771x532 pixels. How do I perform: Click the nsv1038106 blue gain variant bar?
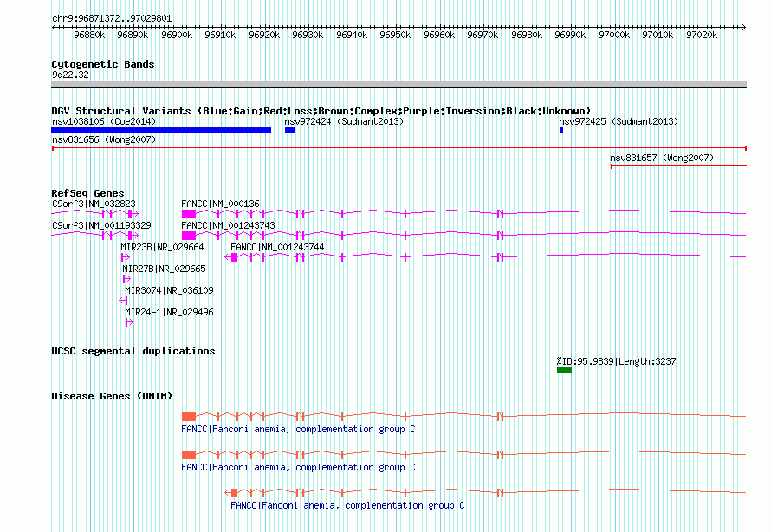(x=161, y=130)
